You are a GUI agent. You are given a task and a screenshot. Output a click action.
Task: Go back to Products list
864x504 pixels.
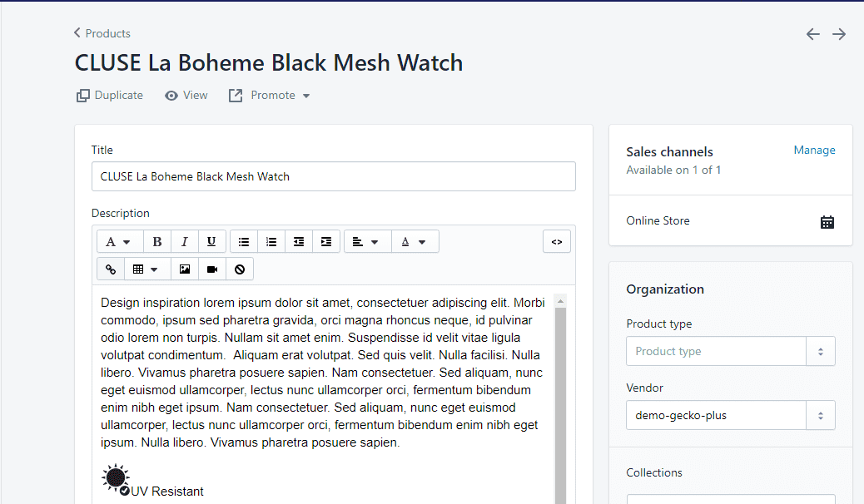pyautogui.click(x=102, y=33)
